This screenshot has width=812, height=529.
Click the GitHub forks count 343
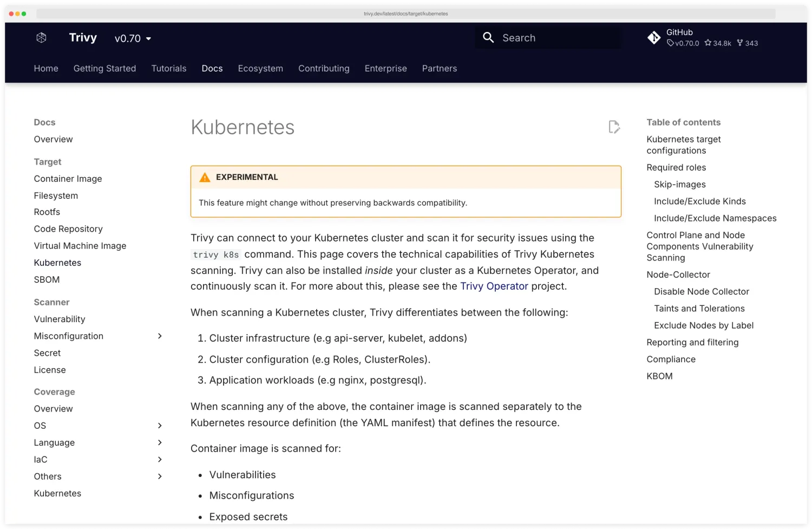click(748, 43)
